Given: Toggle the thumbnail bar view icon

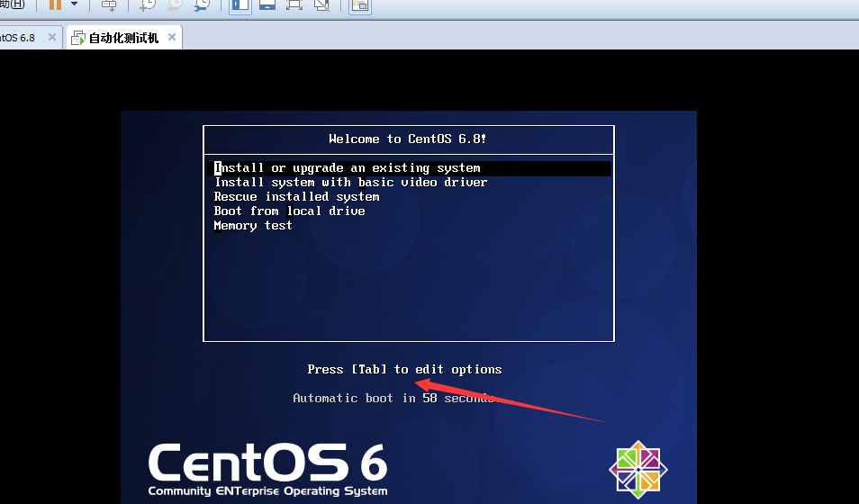Looking at the screenshot, I should [267, 5].
